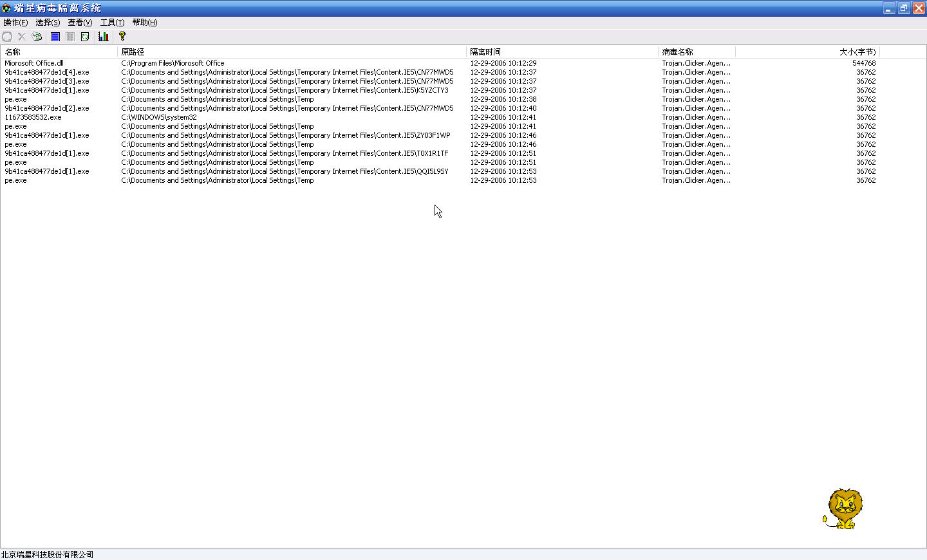Select file 9b41ca488477de1d[3].exe

47,81
